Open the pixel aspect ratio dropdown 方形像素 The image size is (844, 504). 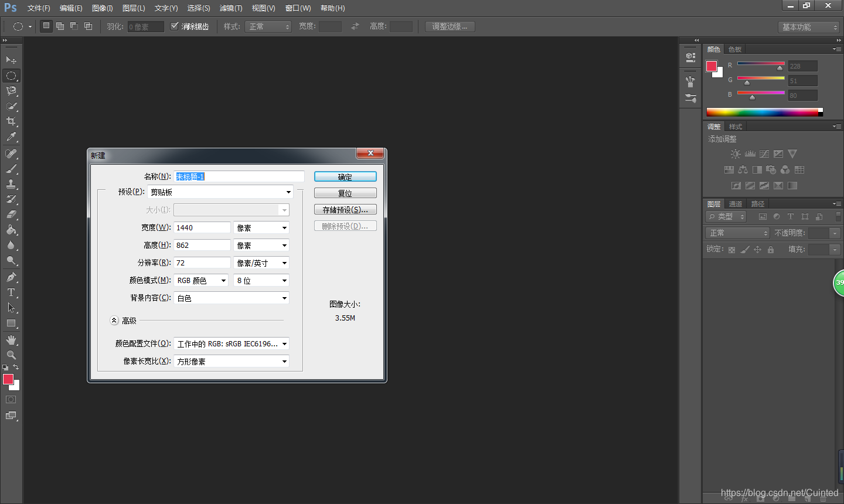(232, 362)
